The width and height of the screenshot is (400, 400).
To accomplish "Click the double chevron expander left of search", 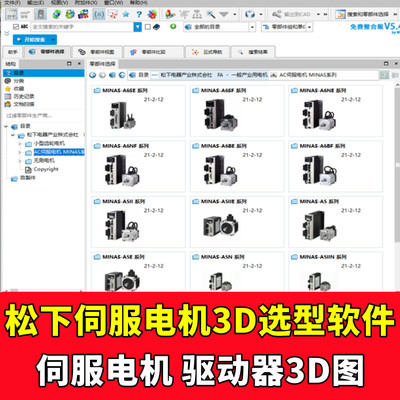I will pos(7,33).
